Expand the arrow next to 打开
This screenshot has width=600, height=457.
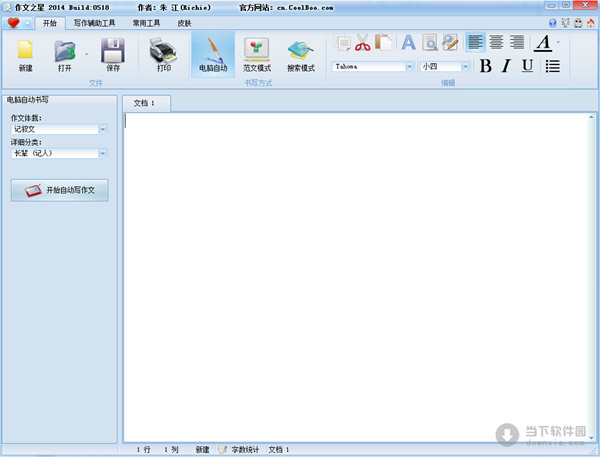pyautogui.click(x=86, y=54)
